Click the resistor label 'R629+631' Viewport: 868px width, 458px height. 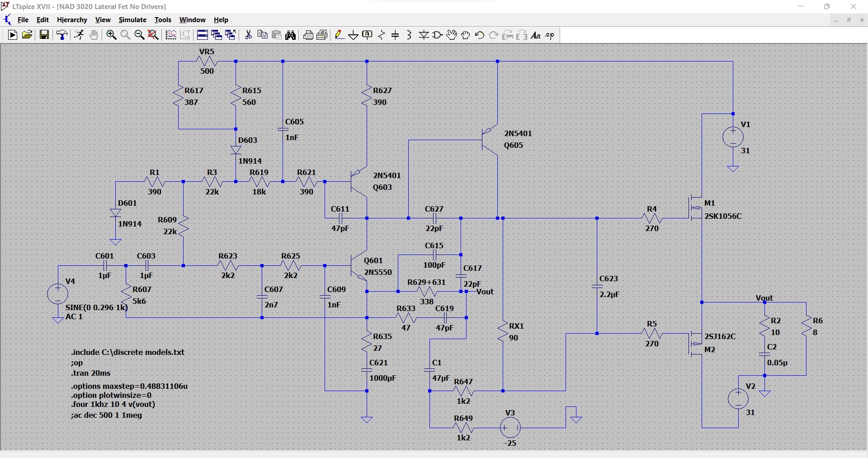click(x=426, y=282)
